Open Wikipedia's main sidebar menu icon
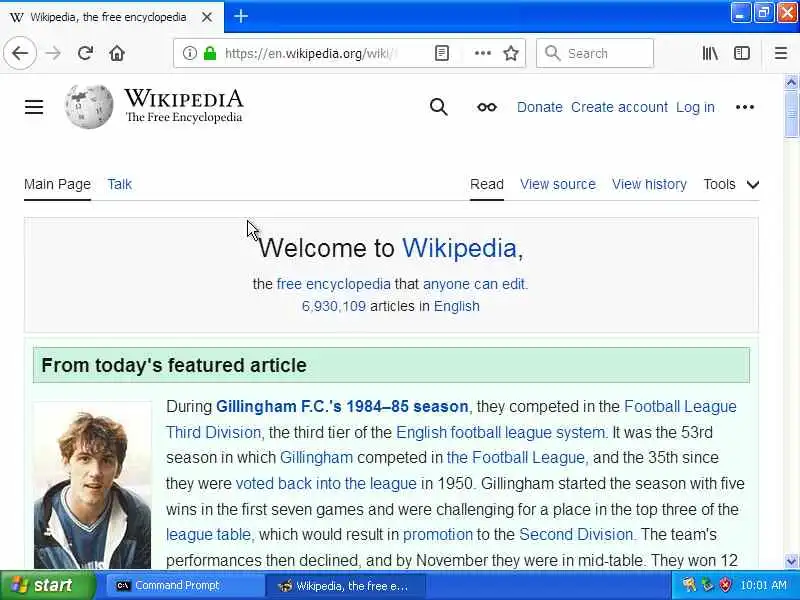The width and height of the screenshot is (800, 600). [x=34, y=107]
